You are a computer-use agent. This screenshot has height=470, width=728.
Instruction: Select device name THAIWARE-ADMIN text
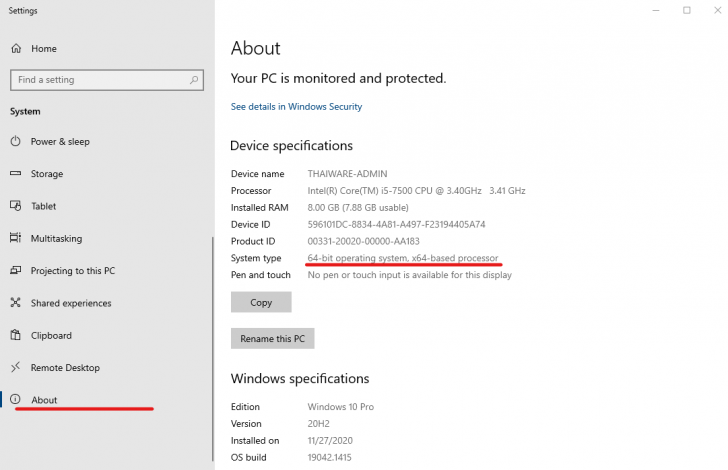tap(347, 174)
